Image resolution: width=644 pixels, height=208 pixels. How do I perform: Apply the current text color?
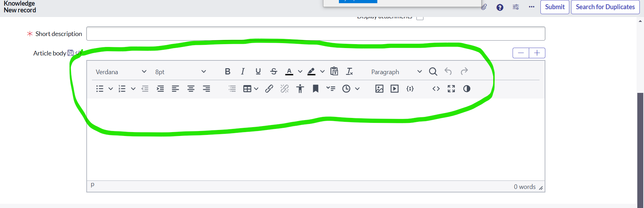[x=289, y=71]
